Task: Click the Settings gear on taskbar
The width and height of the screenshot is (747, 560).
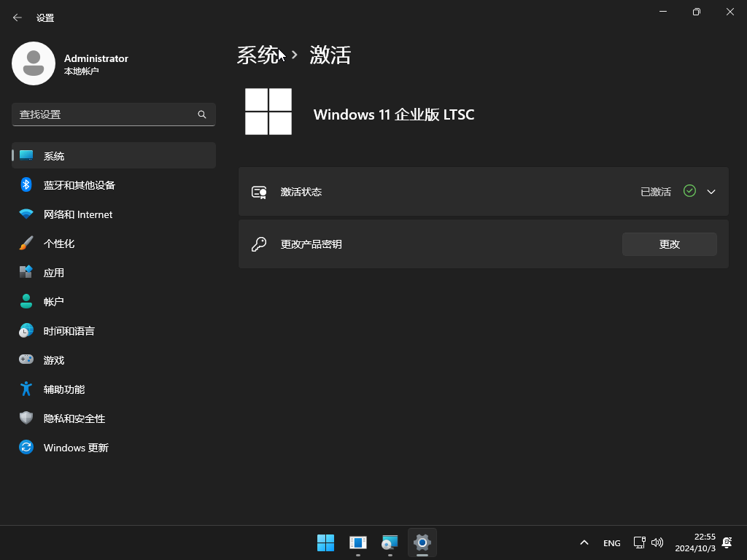Action: (x=422, y=542)
